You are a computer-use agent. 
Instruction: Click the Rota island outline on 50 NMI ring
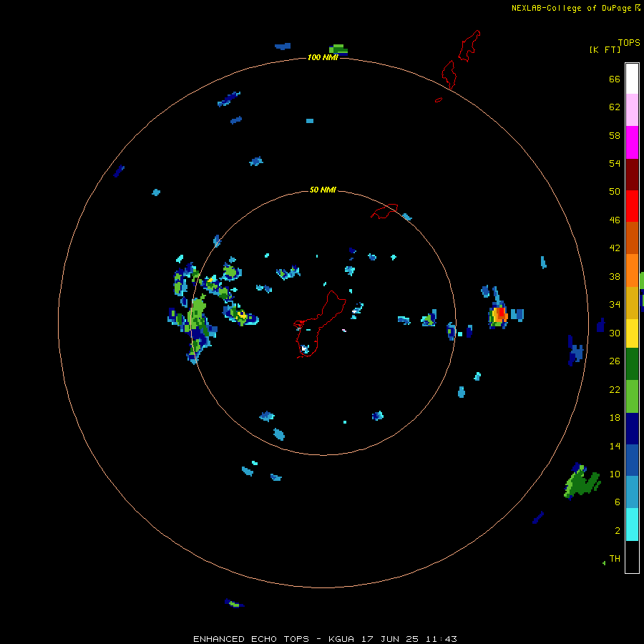(384, 211)
